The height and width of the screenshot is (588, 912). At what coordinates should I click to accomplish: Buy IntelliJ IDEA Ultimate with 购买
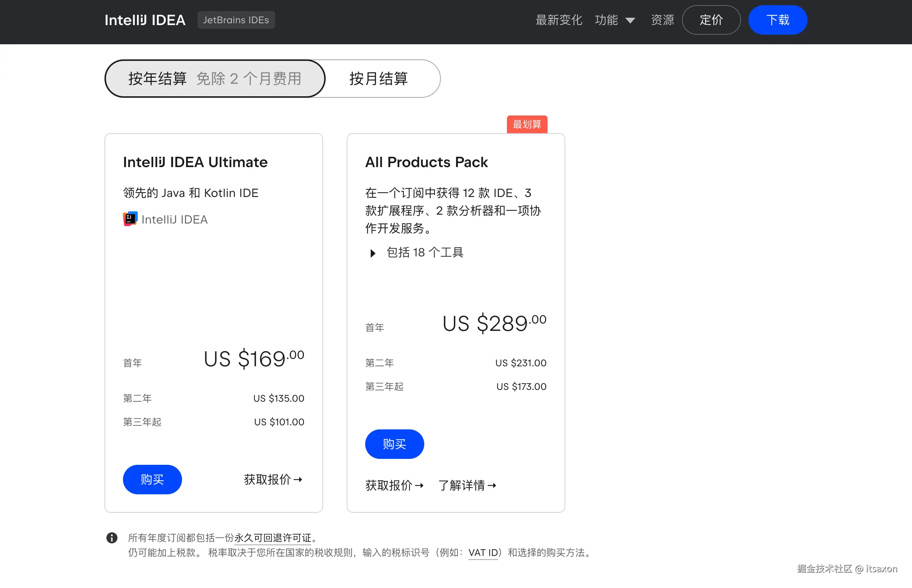click(152, 479)
